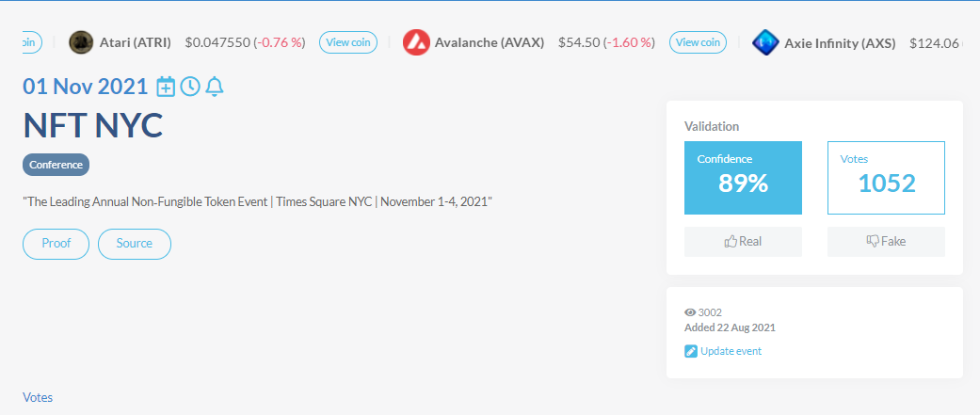This screenshot has height=415, width=980.
Task: Click the clock icon next to the date
Action: pos(190,87)
